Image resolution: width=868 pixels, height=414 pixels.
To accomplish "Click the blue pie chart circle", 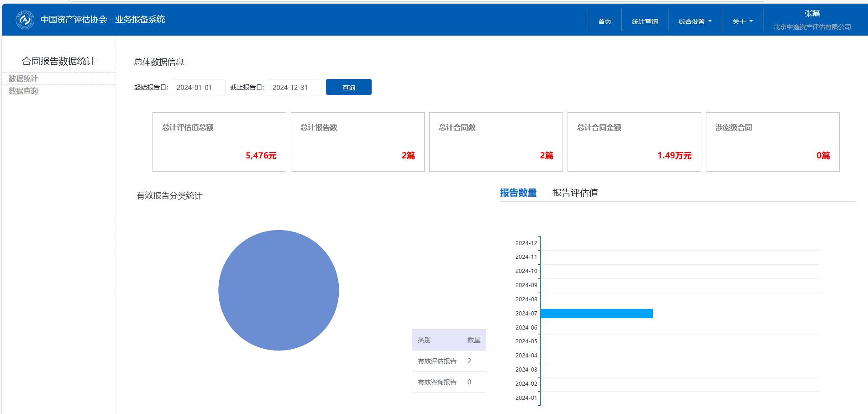I will 279,290.
